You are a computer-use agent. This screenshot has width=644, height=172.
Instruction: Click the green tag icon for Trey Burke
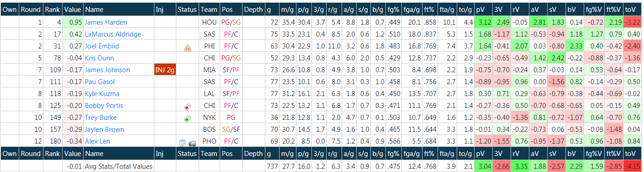[187, 118]
